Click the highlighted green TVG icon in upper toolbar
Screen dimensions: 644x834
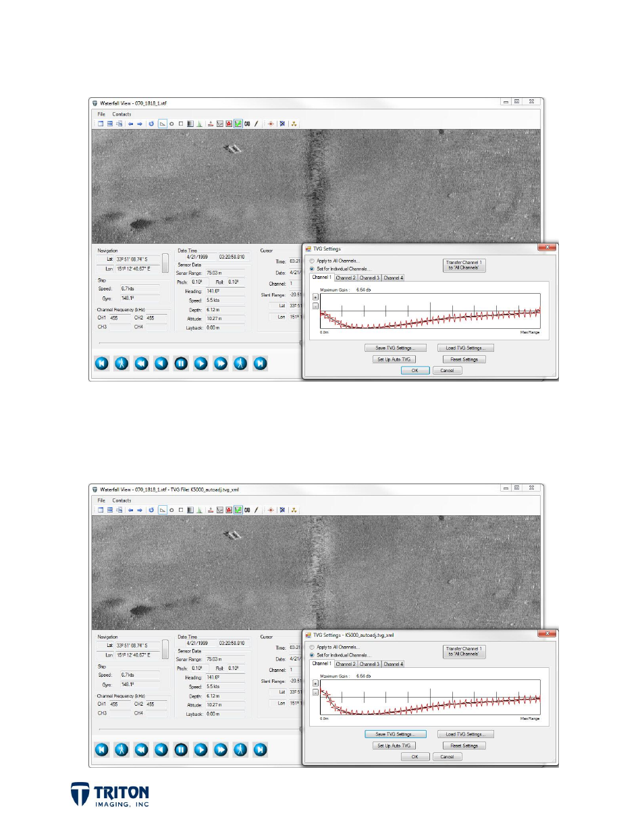coord(238,124)
